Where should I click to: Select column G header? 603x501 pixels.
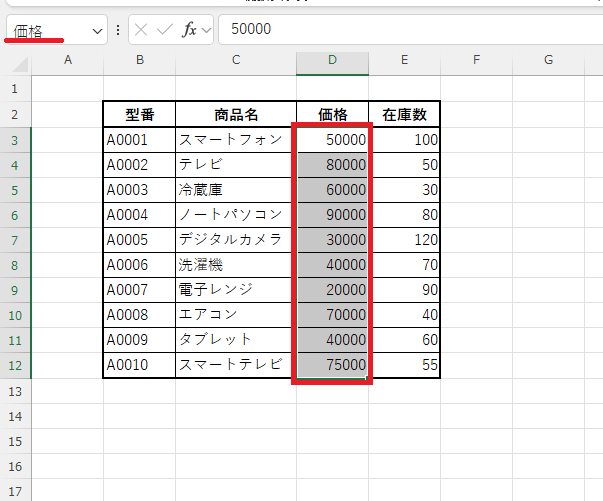click(x=548, y=60)
